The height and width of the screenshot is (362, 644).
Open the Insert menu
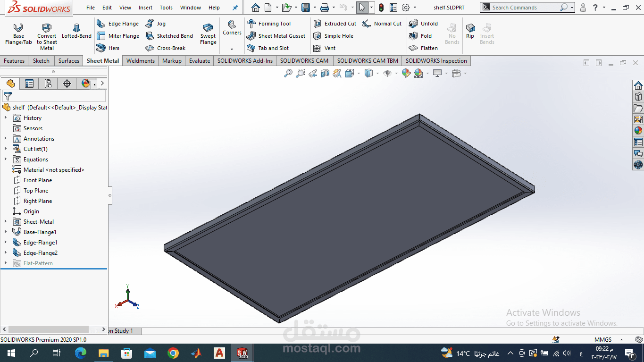pos(145,8)
